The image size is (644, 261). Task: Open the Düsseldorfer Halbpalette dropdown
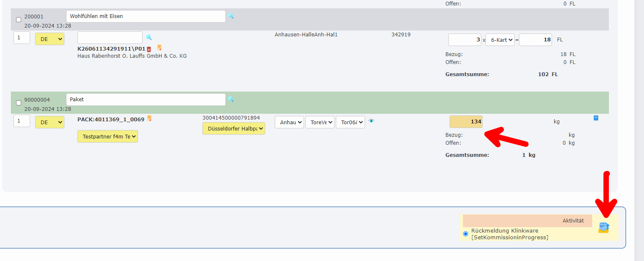point(233,128)
